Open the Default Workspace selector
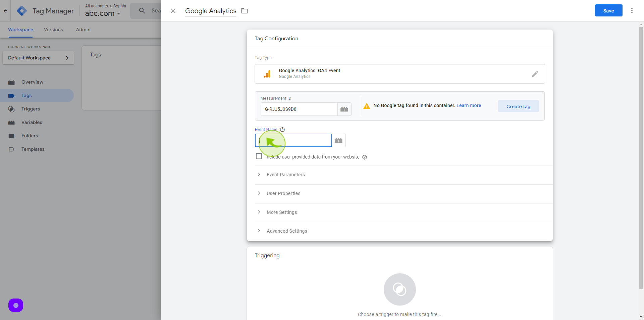 (x=38, y=58)
